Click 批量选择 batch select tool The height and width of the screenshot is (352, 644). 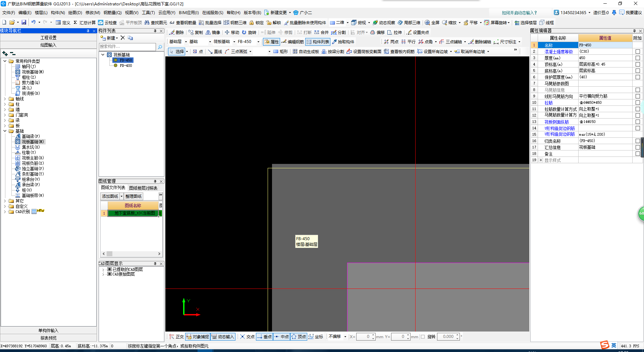210,23
